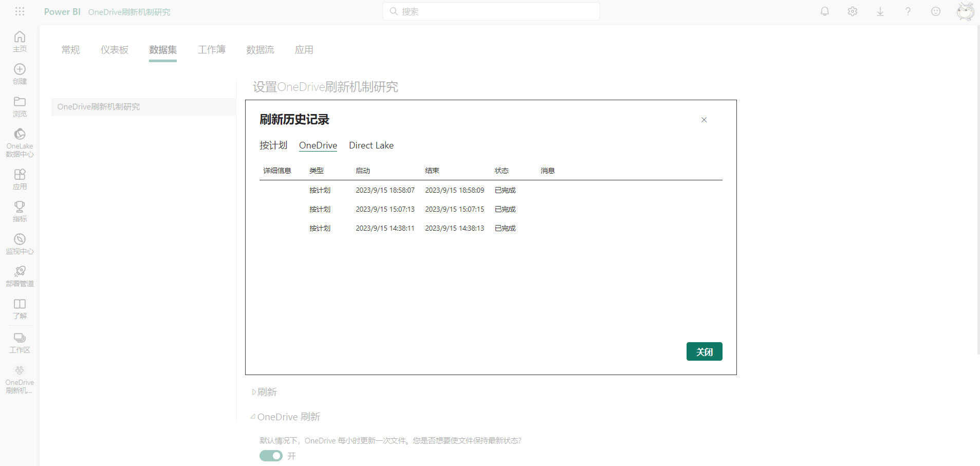Screen dimensions: 980x466
Task: Close the refresh history dialog with X
Action: click(704, 120)
